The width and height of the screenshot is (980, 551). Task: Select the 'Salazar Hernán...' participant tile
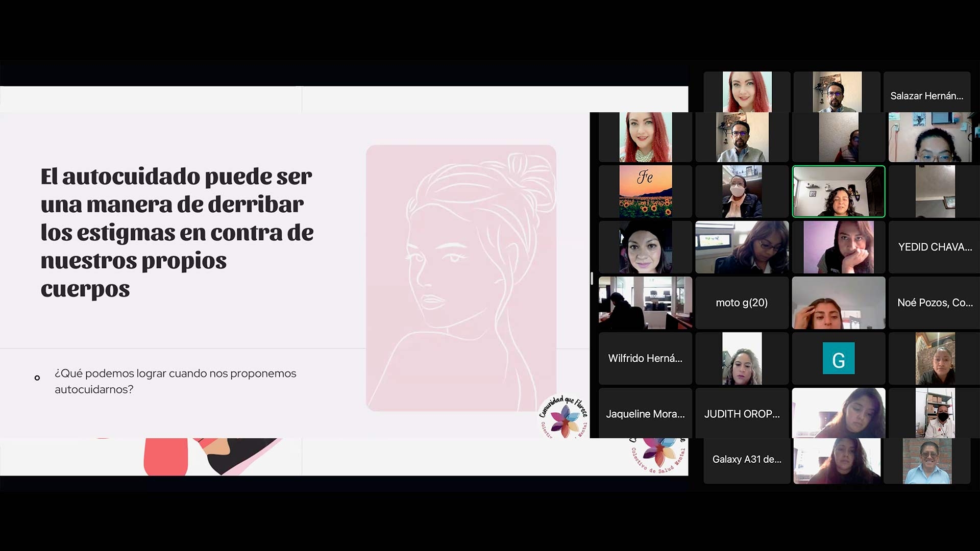coord(926,96)
